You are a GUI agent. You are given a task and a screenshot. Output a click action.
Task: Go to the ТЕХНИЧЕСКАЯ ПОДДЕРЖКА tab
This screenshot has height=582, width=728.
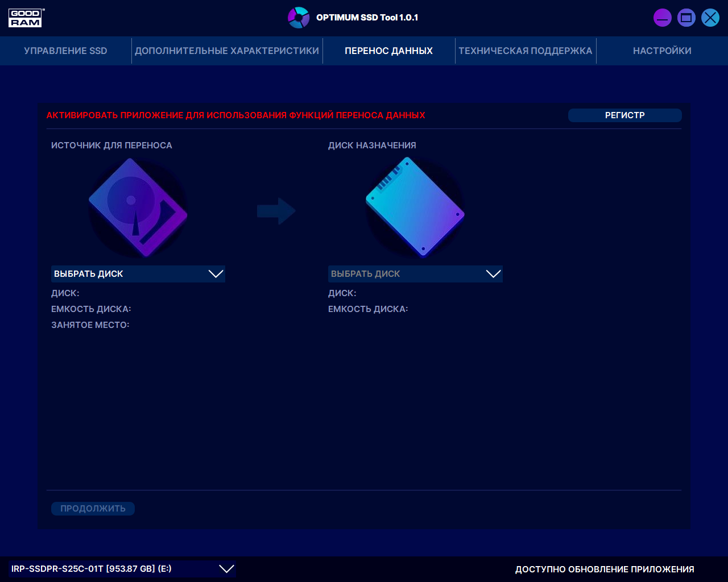[x=525, y=51]
